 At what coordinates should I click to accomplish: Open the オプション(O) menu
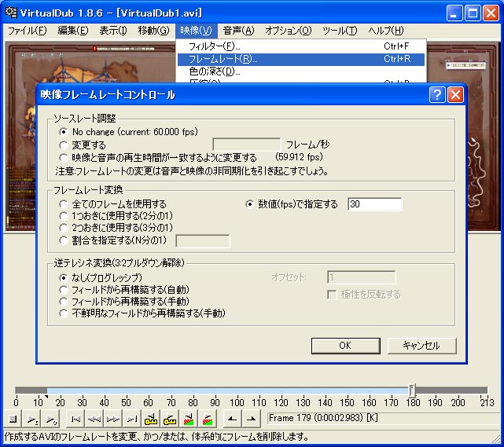point(288,31)
